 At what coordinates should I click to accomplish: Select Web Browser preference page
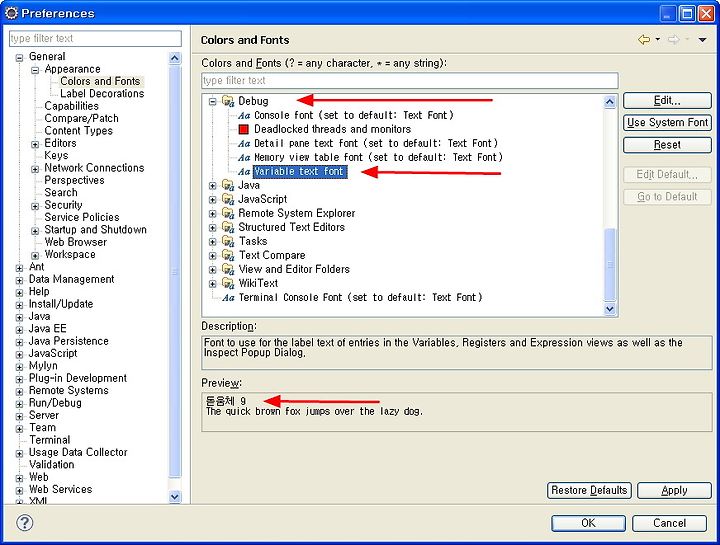[x=75, y=242]
